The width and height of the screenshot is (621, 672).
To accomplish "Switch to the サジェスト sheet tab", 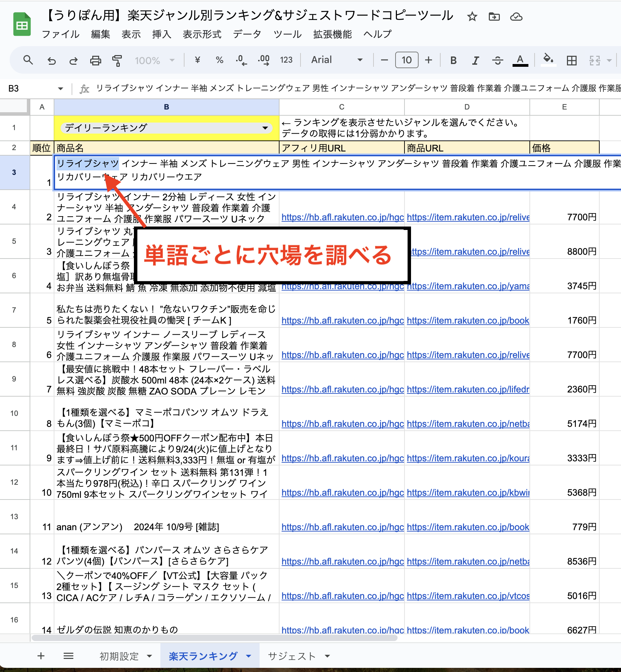I will tap(292, 656).
